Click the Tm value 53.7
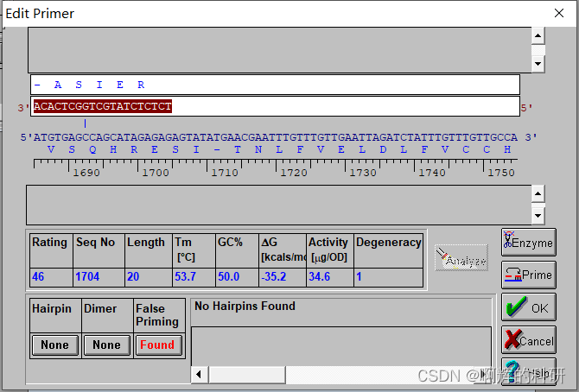579x392 pixels. point(185,277)
